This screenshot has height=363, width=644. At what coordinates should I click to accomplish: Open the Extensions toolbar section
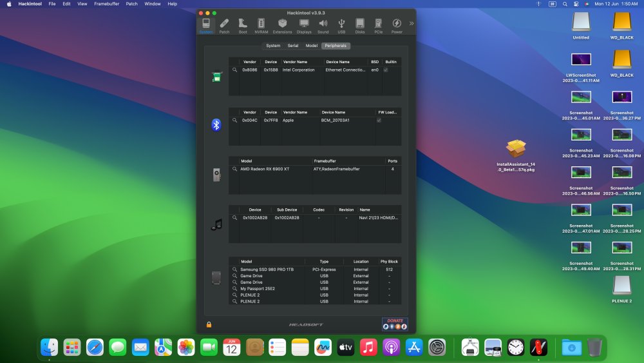(282, 26)
